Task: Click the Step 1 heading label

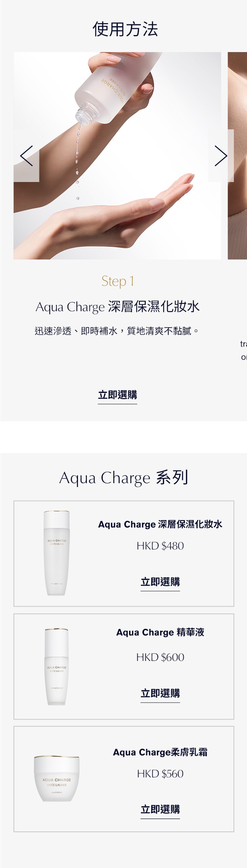Action: (117, 281)
